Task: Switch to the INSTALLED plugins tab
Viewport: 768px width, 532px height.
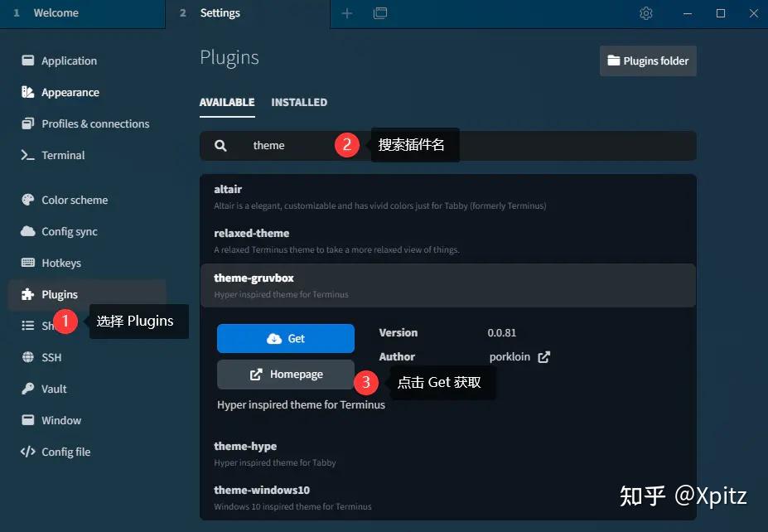Action: pos(299,102)
